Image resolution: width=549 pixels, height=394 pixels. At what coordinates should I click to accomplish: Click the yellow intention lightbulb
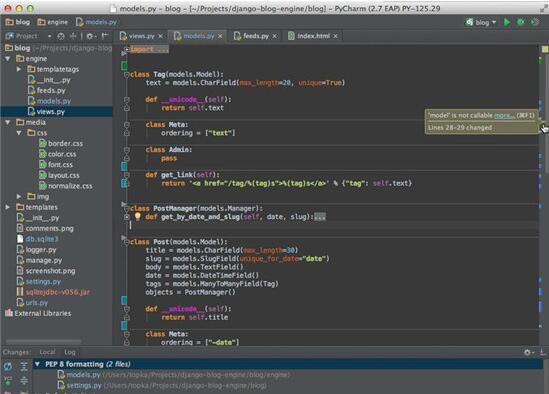click(x=138, y=216)
